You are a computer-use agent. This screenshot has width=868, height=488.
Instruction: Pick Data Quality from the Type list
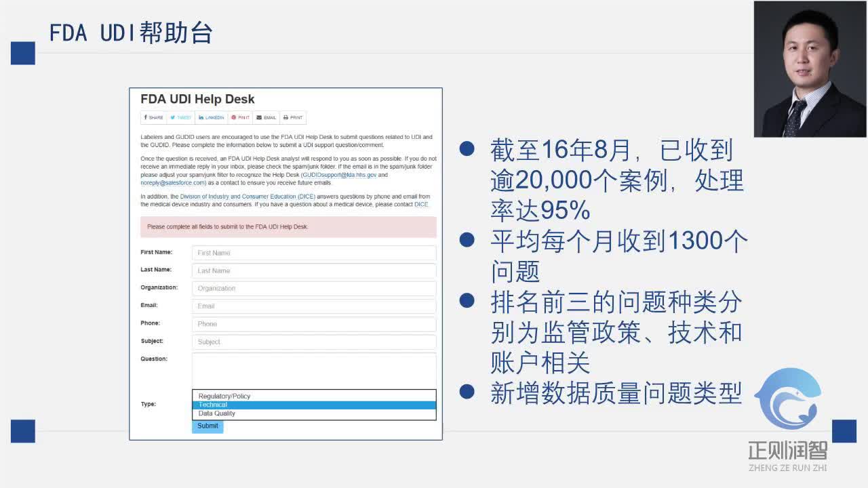217,413
